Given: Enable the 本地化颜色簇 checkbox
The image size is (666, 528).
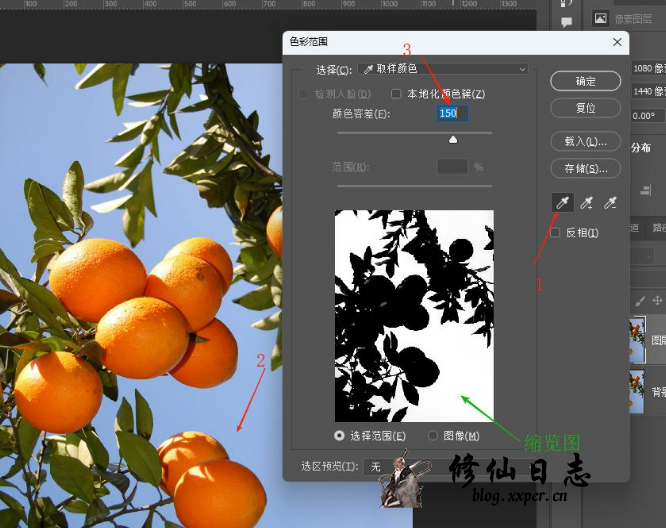Looking at the screenshot, I should [x=396, y=94].
